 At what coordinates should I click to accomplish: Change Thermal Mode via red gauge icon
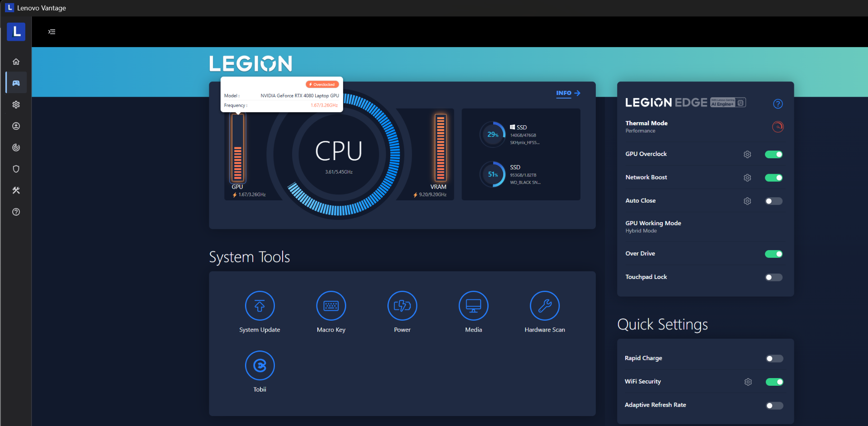(778, 127)
